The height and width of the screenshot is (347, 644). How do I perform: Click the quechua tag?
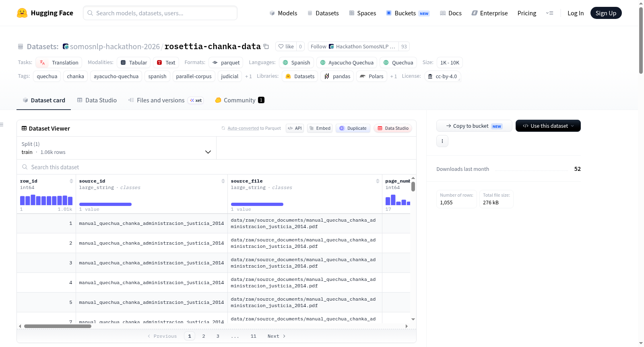[47, 76]
